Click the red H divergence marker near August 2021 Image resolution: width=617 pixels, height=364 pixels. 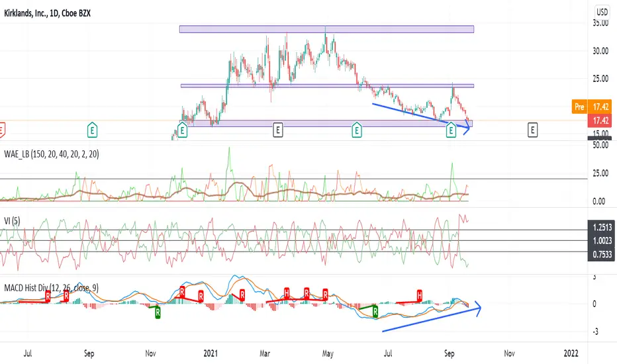pos(420,295)
